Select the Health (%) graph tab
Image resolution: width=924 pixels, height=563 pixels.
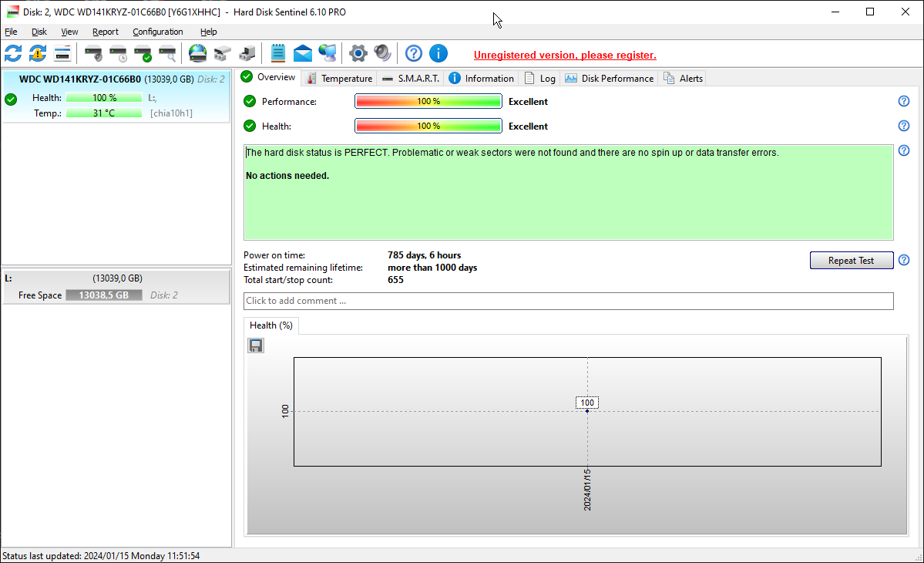pyautogui.click(x=271, y=325)
